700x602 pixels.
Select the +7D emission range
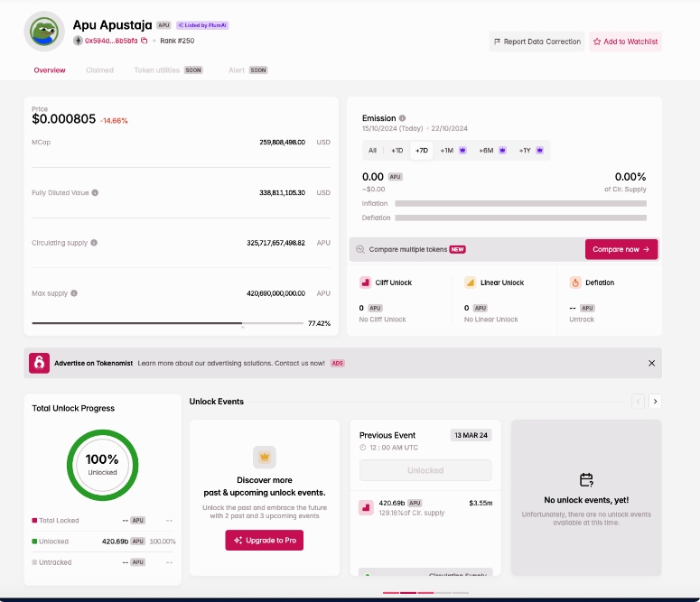422,151
